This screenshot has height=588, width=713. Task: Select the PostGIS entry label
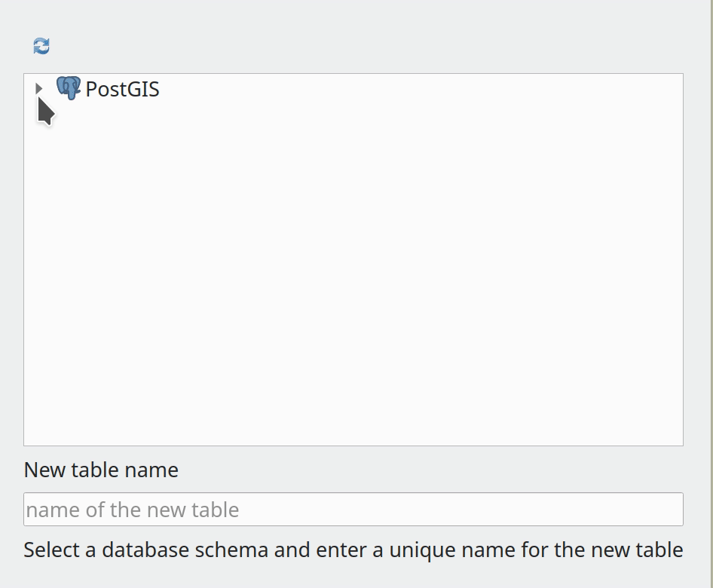coord(122,89)
